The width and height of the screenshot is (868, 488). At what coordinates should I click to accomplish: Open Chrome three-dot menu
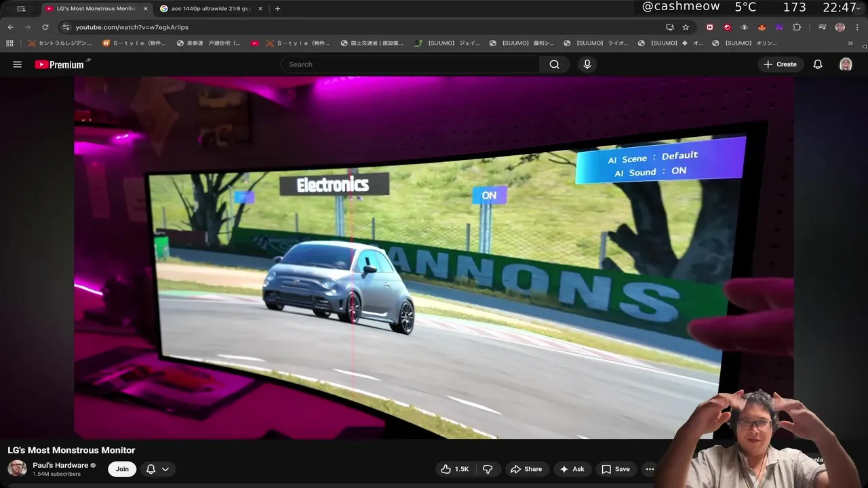pyautogui.click(x=858, y=27)
